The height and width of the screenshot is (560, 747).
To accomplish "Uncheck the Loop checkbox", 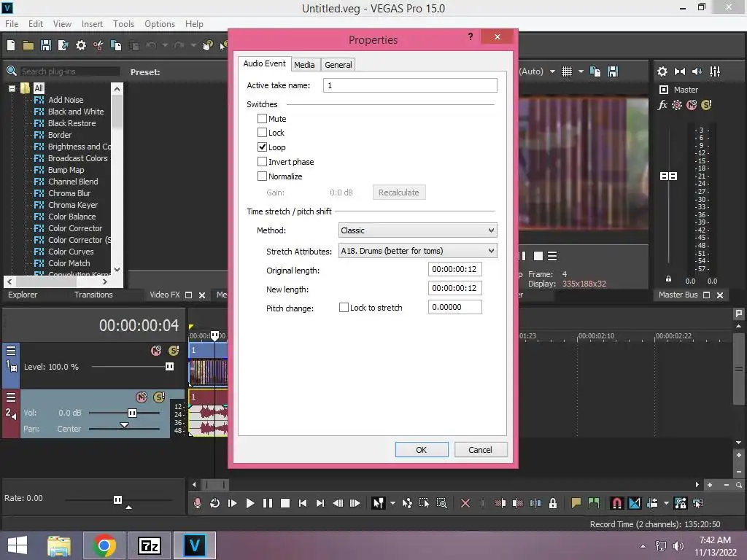I will pyautogui.click(x=262, y=147).
